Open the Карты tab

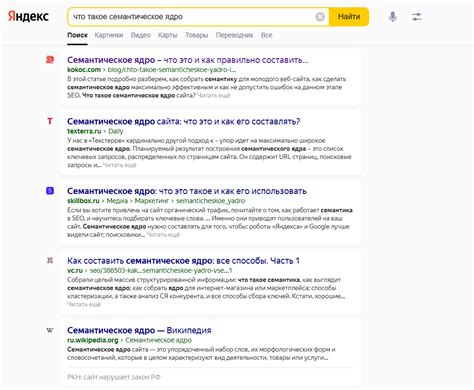coord(167,35)
